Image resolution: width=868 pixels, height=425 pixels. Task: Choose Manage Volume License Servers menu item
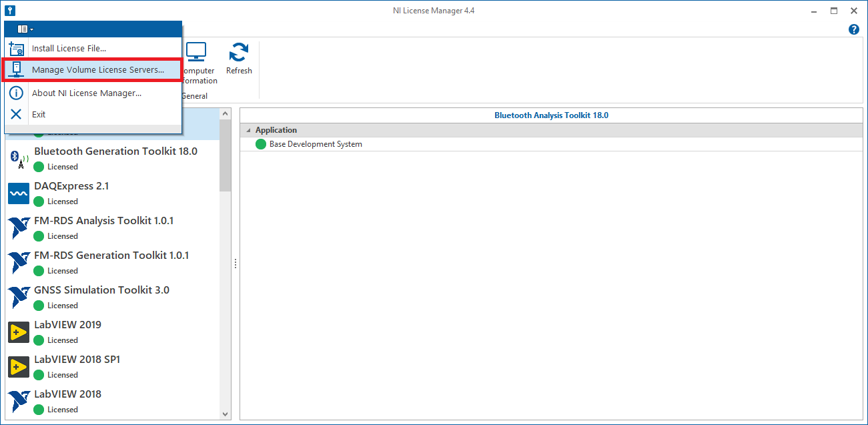[97, 70]
